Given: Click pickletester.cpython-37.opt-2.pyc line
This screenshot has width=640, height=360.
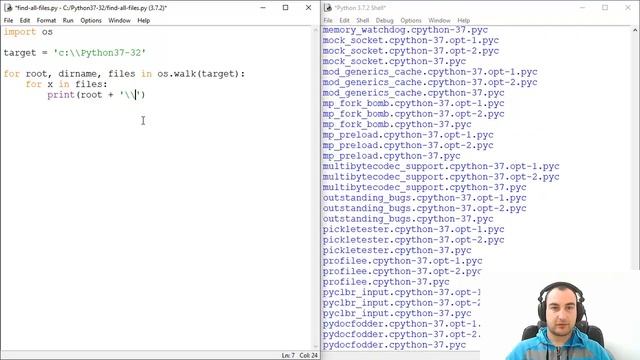Looking at the screenshot, I should [413, 240].
